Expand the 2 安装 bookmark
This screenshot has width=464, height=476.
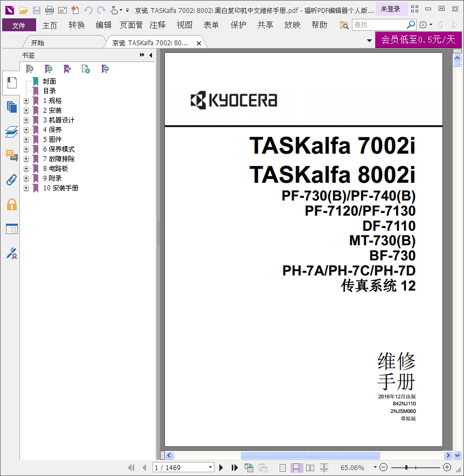tap(26, 111)
